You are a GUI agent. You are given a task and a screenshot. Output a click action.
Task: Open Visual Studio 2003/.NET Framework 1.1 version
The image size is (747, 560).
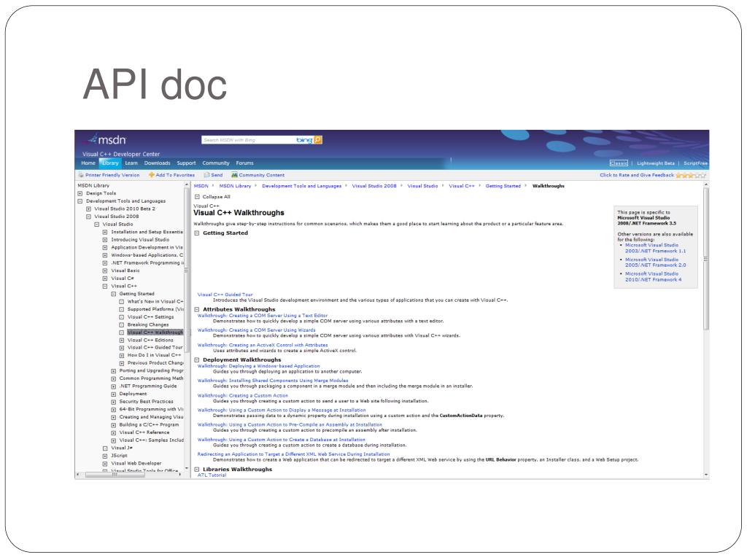click(656, 248)
